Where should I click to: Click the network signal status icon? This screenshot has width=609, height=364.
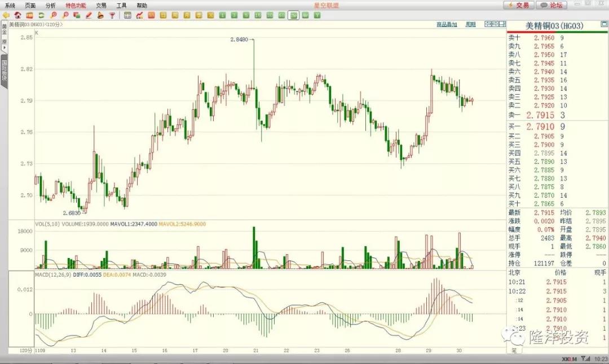tap(585, 359)
